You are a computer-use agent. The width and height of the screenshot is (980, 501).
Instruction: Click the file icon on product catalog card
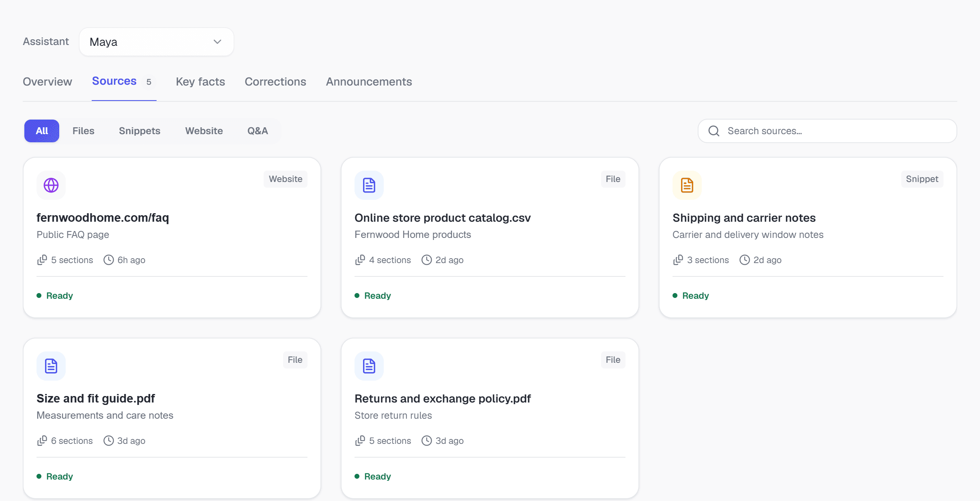[x=369, y=185]
